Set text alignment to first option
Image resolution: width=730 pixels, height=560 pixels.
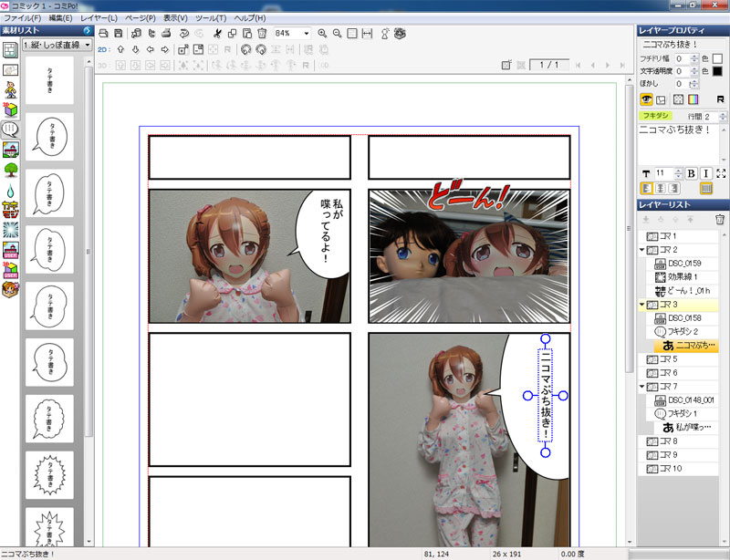click(647, 189)
